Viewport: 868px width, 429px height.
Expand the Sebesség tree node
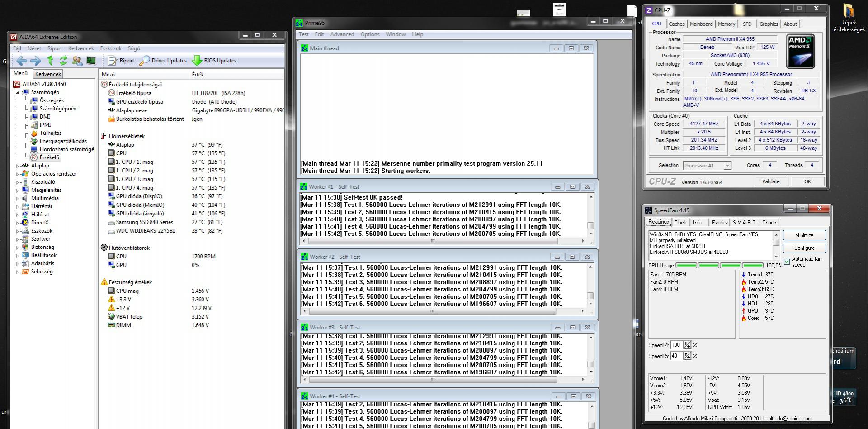tap(18, 272)
